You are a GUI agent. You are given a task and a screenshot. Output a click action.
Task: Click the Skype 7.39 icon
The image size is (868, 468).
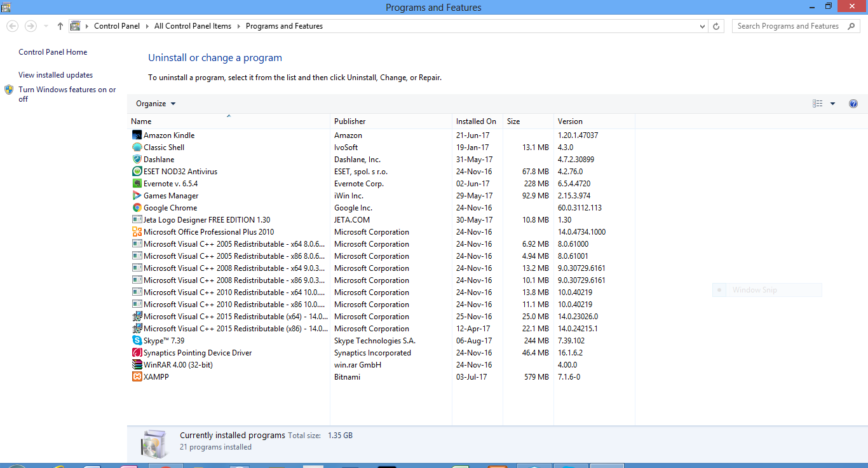[137, 340]
